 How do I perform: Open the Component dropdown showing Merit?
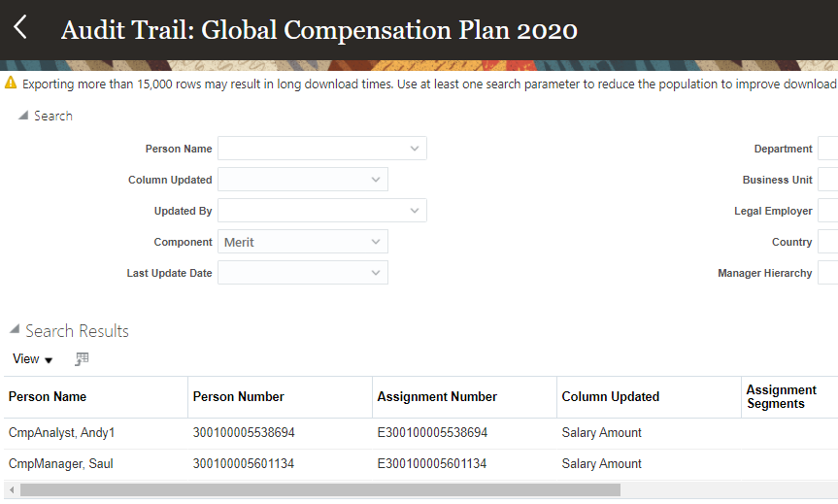(376, 242)
